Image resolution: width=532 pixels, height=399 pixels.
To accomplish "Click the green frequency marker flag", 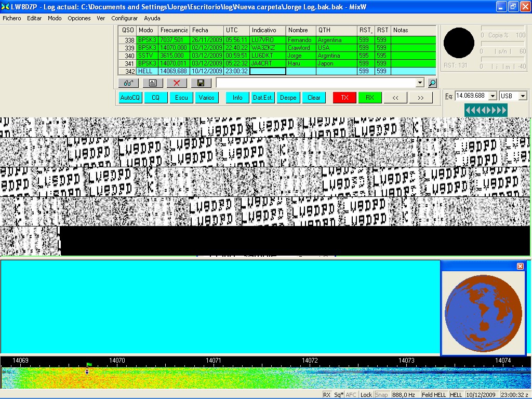I will point(89,365).
